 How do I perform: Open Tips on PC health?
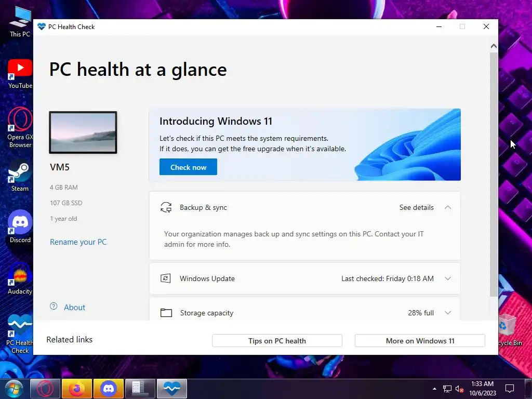point(277,341)
